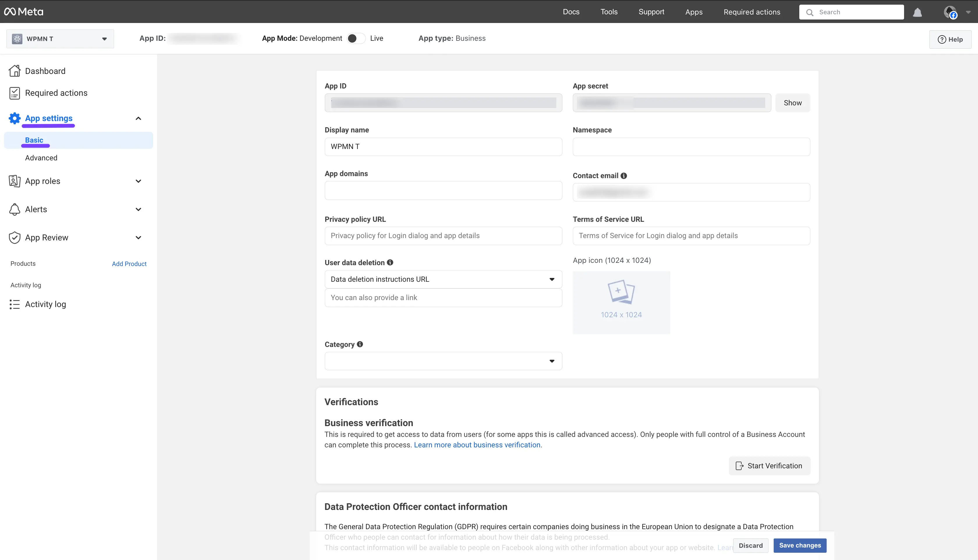Open the Docs menu item
978x560 pixels.
tap(571, 12)
